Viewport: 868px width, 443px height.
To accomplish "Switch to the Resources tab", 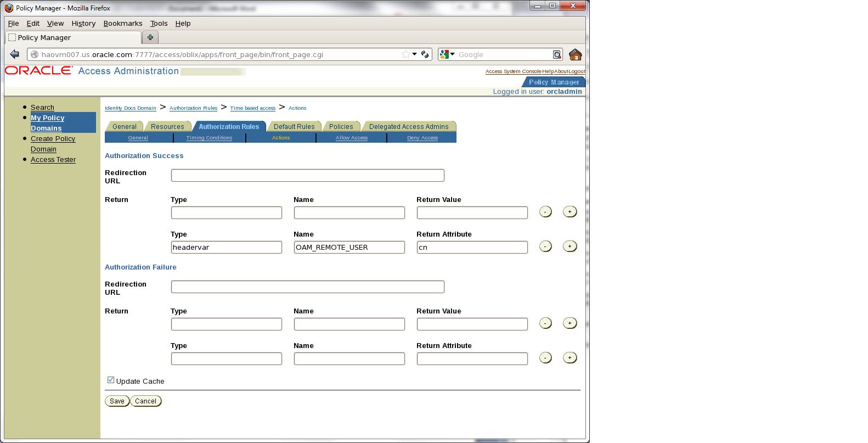I will [x=167, y=127].
